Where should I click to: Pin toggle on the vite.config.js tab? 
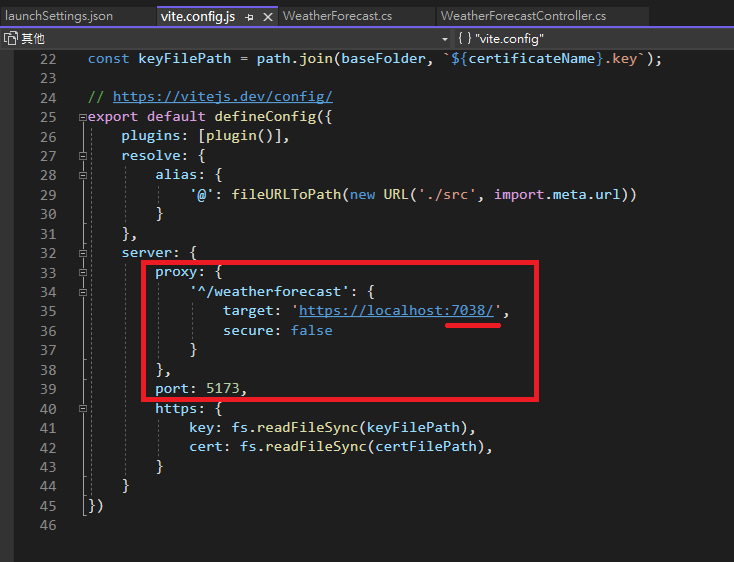(x=249, y=17)
